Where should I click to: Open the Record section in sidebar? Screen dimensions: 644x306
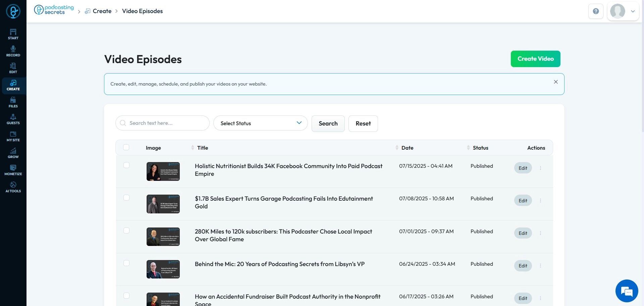click(x=13, y=51)
